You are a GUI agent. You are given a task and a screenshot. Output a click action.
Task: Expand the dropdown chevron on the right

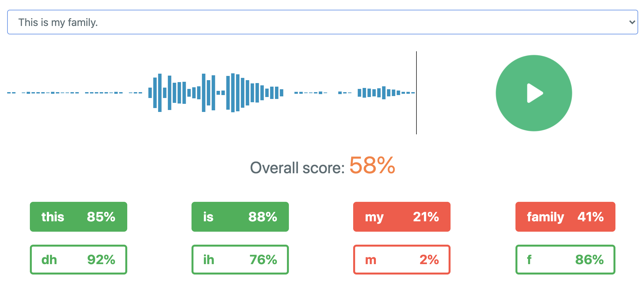tap(632, 22)
